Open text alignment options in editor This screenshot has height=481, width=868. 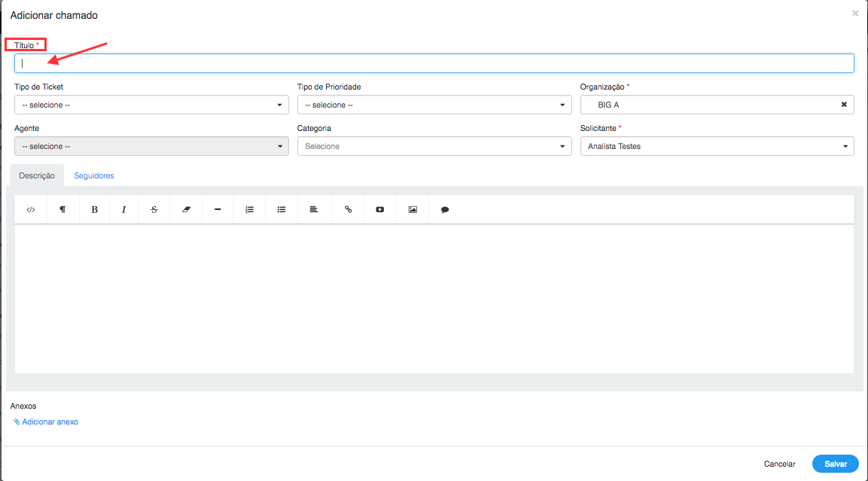click(x=314, y=210)
